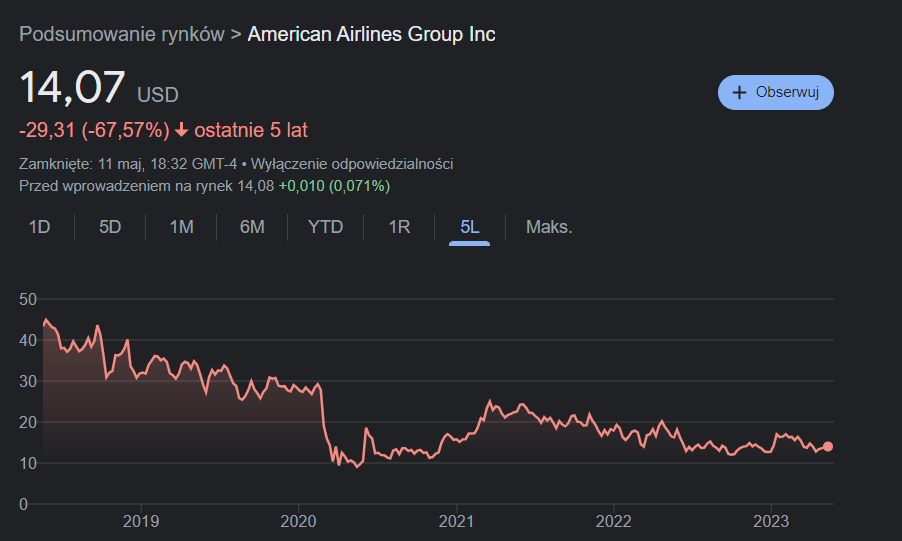The height and width of the screenshot is (541, 902).
Task: Click the 14,07 USD price value
Action: [73, 88]
